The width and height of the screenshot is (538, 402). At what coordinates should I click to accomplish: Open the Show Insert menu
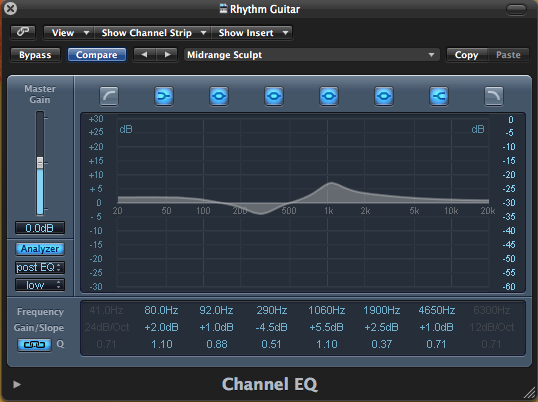(252, 33)
